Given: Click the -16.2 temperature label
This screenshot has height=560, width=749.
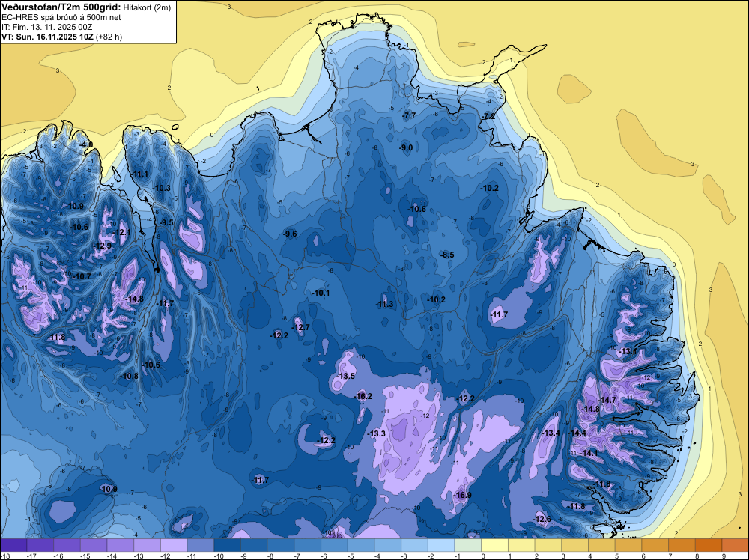Looking at the screenshot, I should coord(363,396).
